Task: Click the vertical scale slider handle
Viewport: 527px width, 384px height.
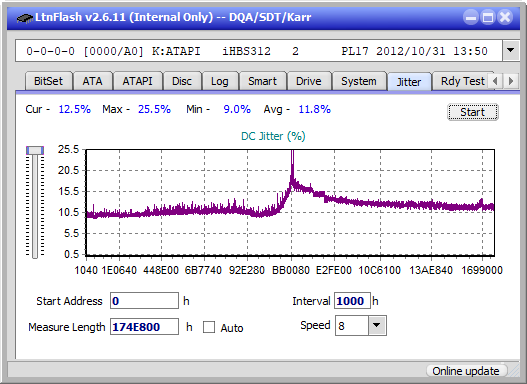Action: point(35,150)
